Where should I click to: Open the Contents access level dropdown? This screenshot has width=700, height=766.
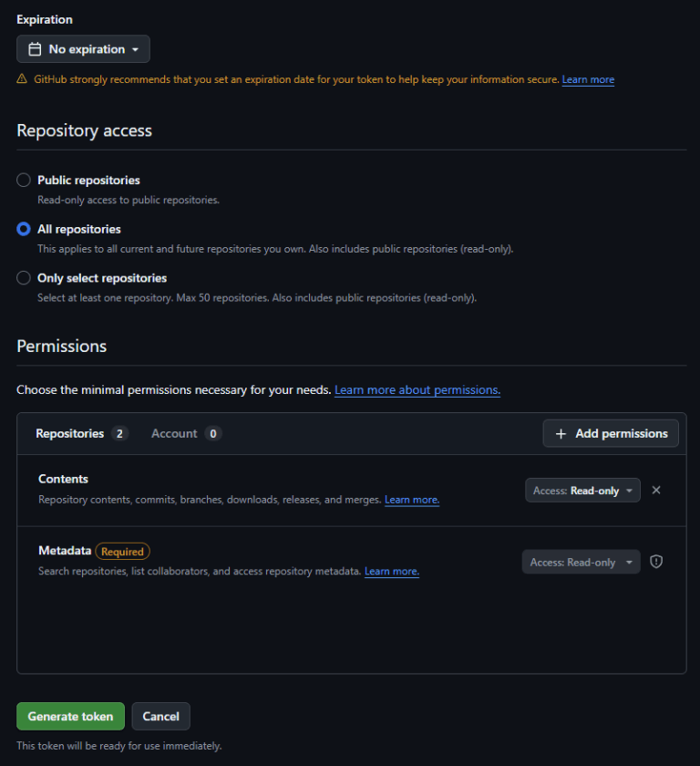pos(582,490)
